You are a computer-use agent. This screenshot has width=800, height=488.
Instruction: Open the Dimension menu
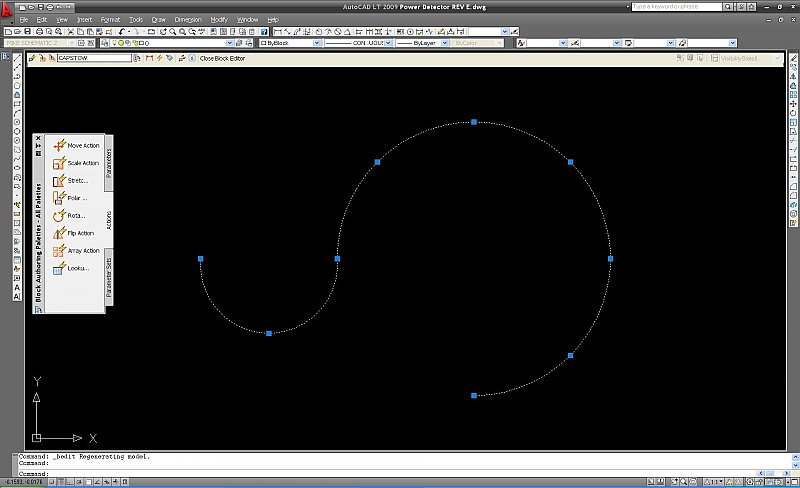187,19
